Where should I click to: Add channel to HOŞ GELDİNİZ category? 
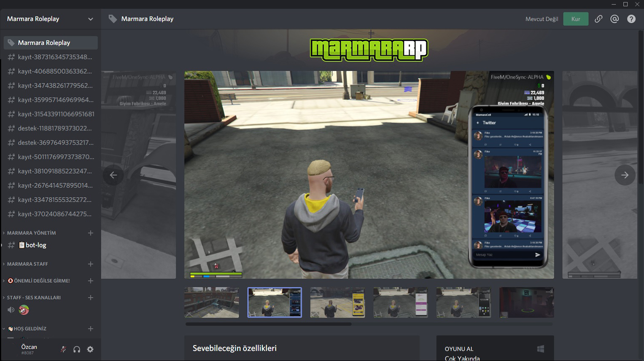point(90,329)
